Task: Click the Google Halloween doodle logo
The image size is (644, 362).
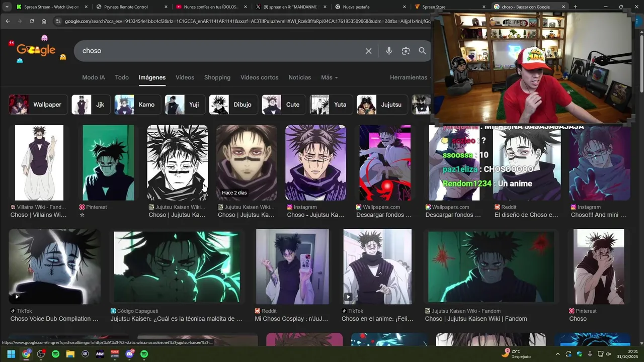Action: coord(37,49)
